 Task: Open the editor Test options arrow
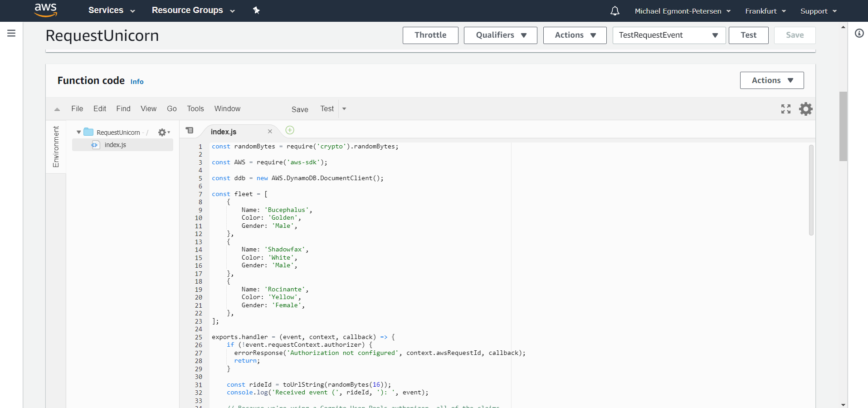point(344,109)
